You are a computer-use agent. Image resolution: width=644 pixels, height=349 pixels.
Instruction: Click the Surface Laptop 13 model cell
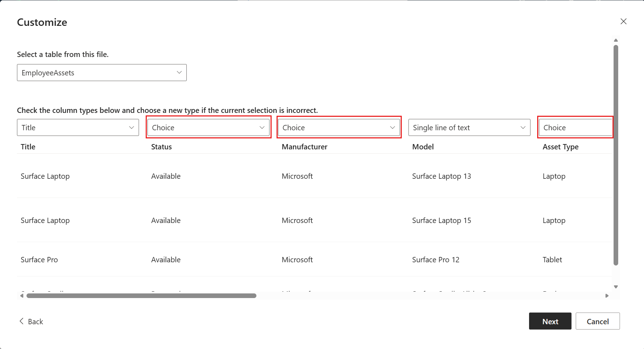(441, 176)
